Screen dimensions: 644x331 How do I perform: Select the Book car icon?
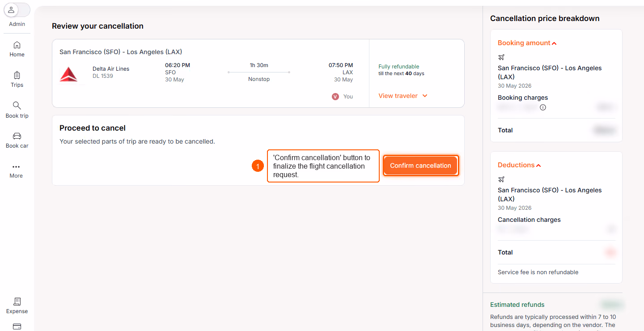click(x=17, y=136)
